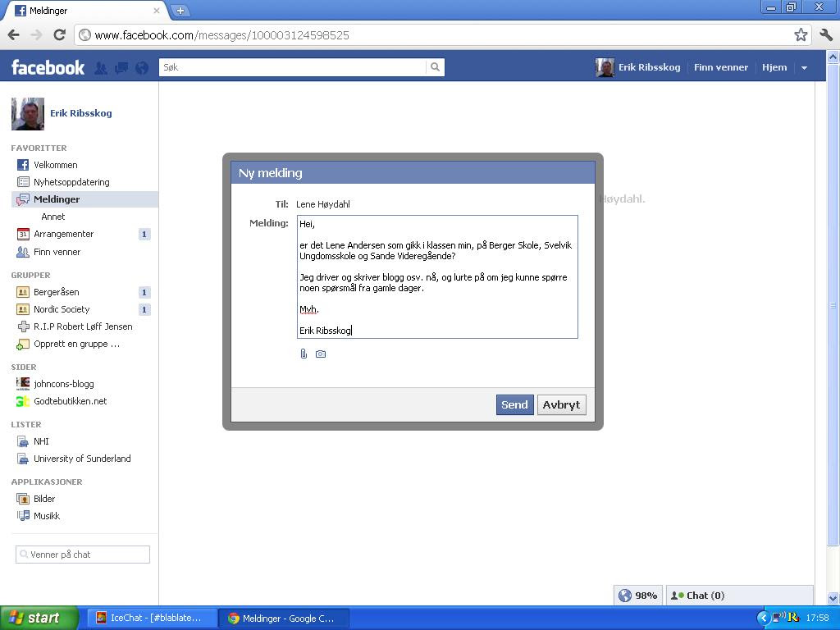
Task: Click the Søk search field
Action: pyautogui.click(x=293, y=67)
